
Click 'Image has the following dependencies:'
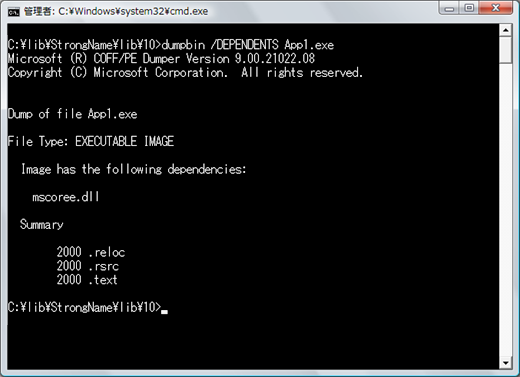click(134, 169)
